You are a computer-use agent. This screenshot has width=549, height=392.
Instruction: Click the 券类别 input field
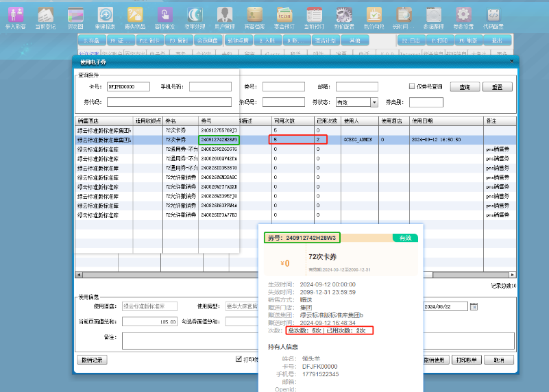426,102
